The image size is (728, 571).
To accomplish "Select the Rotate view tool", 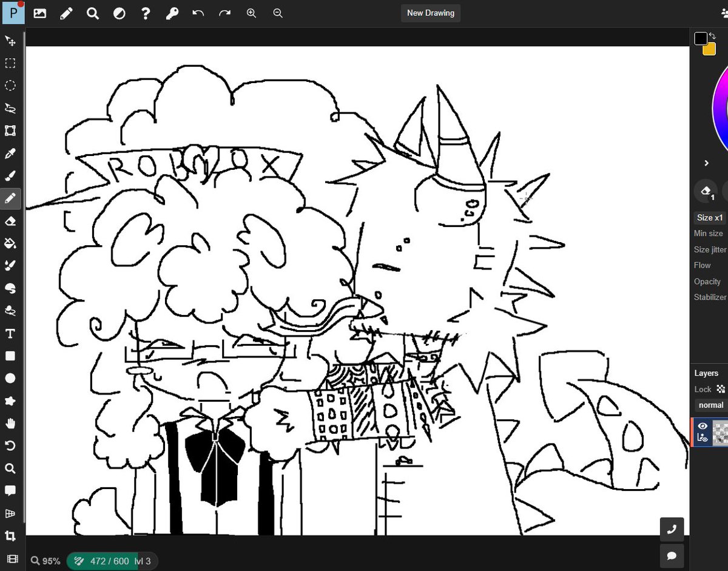I will [x=10, y=446].
